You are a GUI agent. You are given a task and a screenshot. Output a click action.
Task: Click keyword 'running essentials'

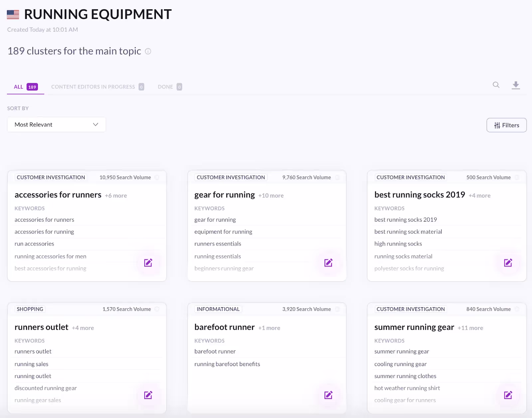pyautogui.click(x=217, y=256)
